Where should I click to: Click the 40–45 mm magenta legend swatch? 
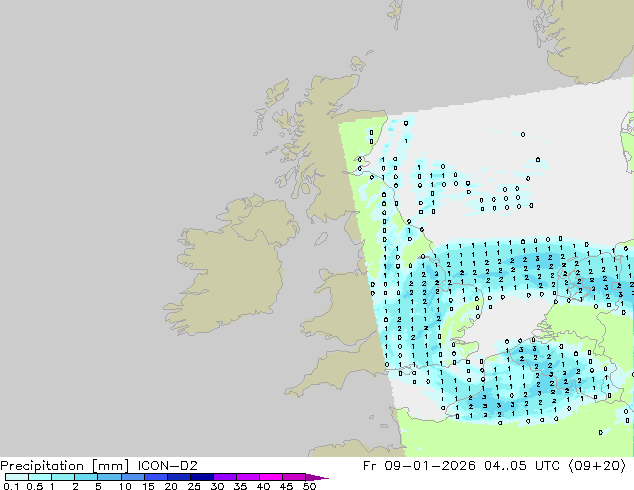pyautogui.click(x=271, y=477)
